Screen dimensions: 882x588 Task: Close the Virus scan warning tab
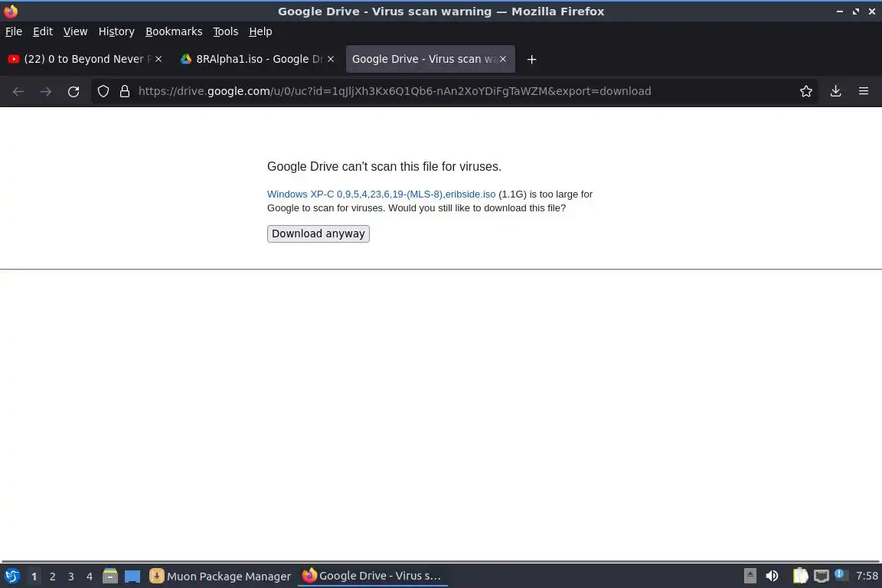503,59
